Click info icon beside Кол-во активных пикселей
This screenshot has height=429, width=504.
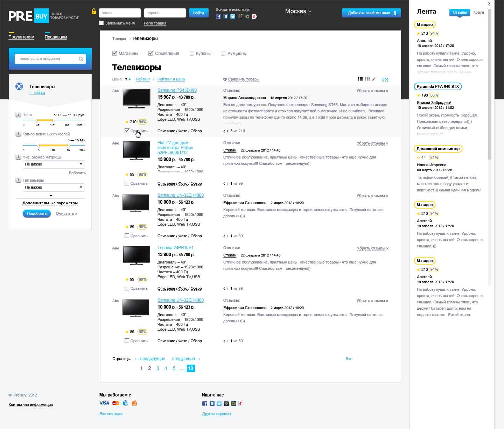click(x=18, y=134)
